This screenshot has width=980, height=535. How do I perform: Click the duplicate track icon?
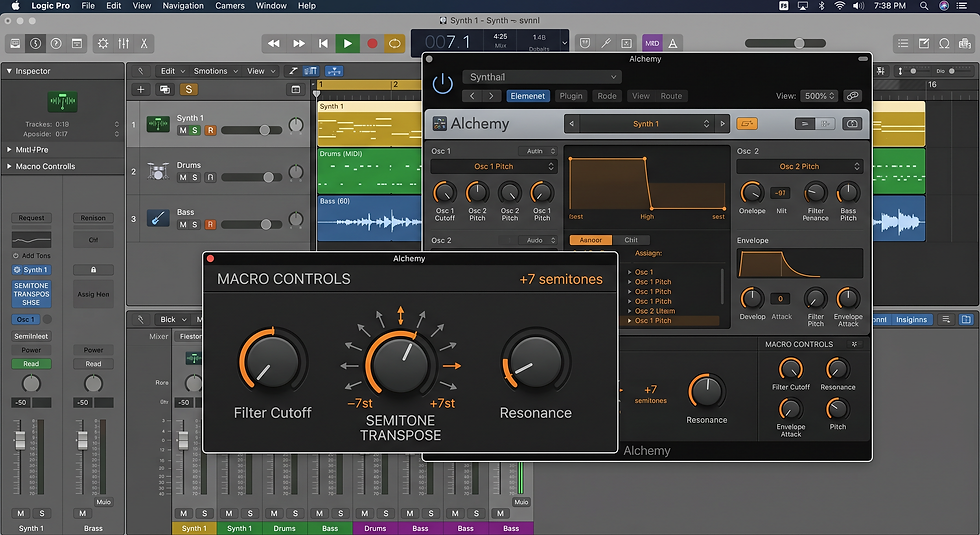(x=164, y=89)
